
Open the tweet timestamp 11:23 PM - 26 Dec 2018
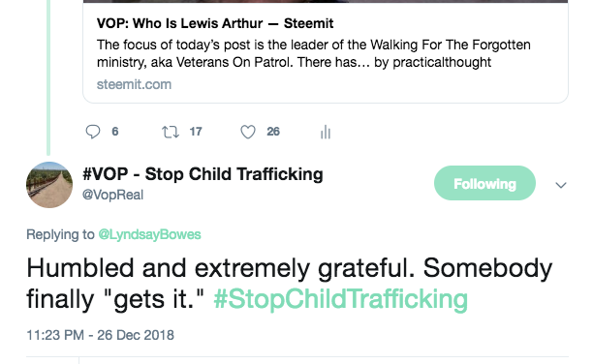click(100, 335)
